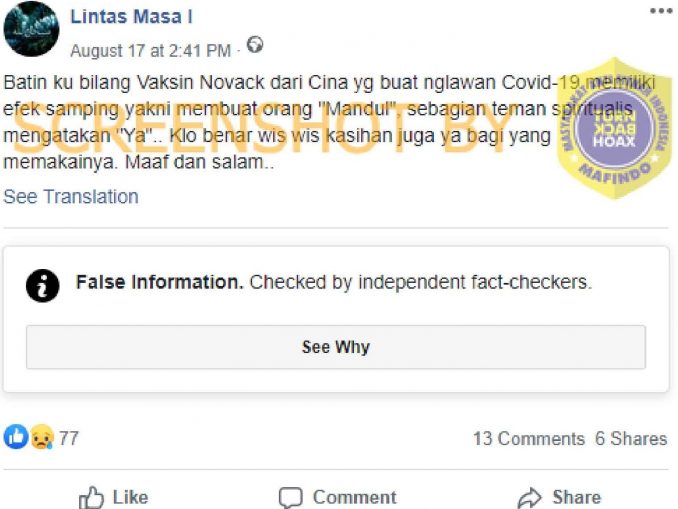Viewport: 678px width, 509px height.
Task: Open the Lintas Masa I profile picture
Action: [31, 29]
